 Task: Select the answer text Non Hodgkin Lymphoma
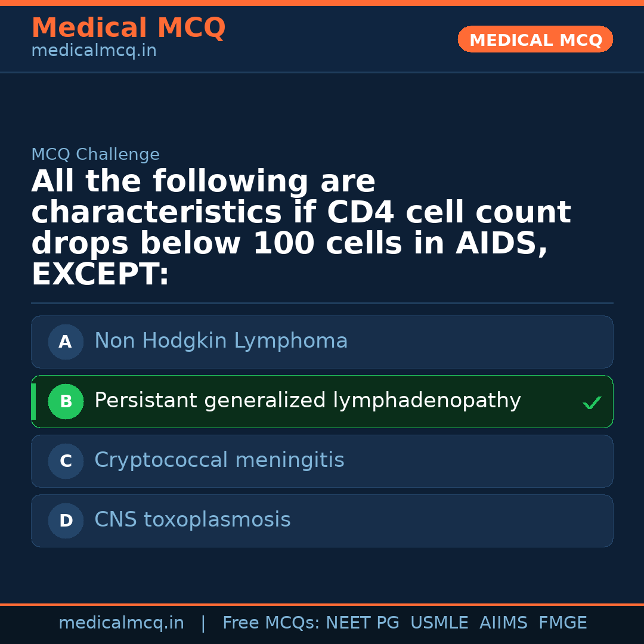coord(221,341)
